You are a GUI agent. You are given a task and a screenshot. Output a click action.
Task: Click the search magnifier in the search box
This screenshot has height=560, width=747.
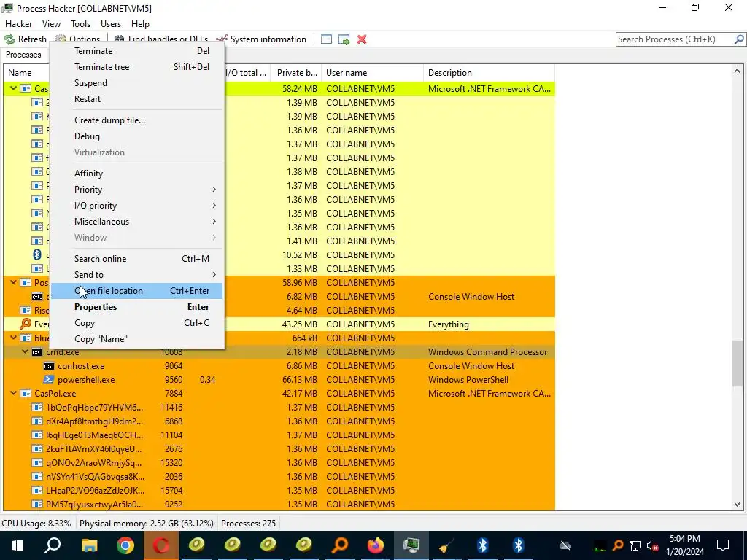tap(739, 39)
